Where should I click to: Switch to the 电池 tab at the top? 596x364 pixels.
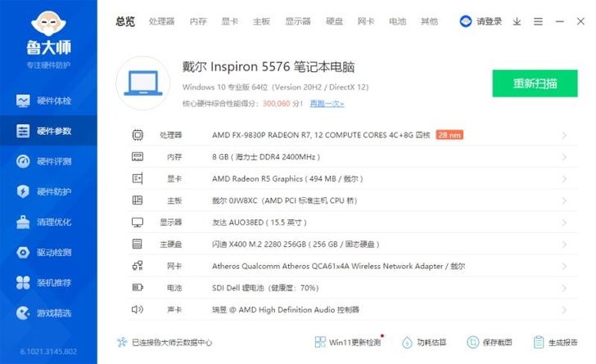pyautogui.click(x=398, y=21)
